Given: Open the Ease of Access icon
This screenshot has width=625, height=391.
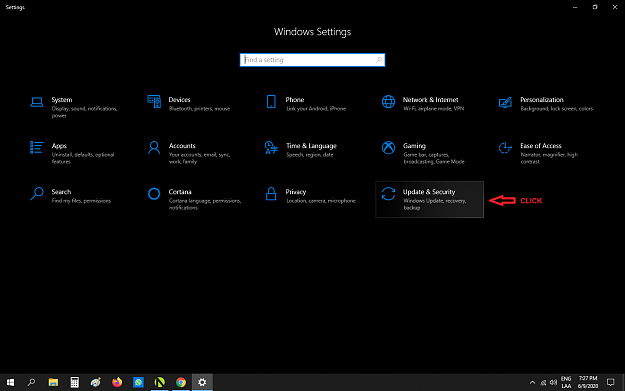Looking at the screenshot, I should click(x=505, y=147).
